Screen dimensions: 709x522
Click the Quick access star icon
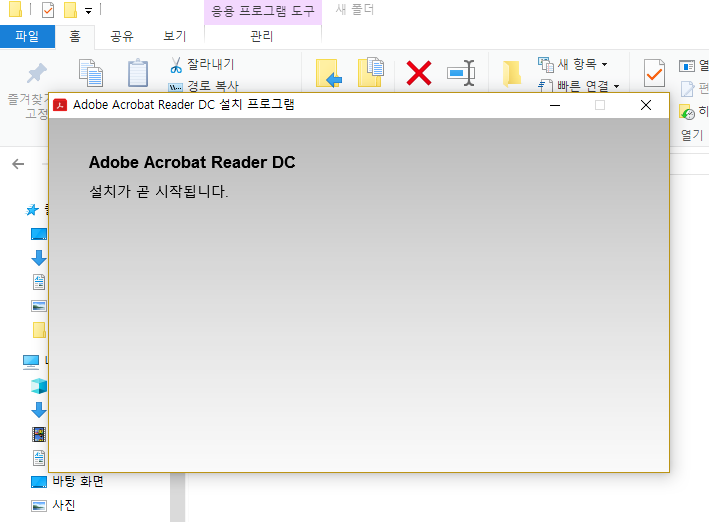pyautogui.click(x=32, y=210)
